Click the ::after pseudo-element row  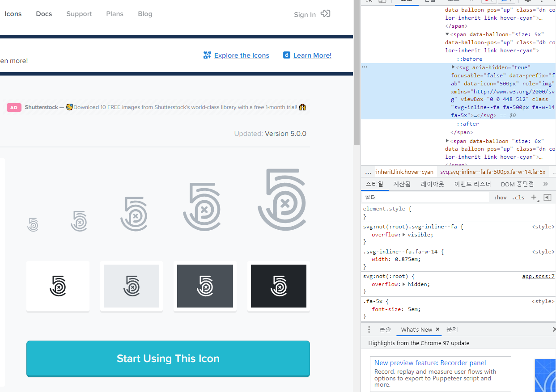point(467,124)
